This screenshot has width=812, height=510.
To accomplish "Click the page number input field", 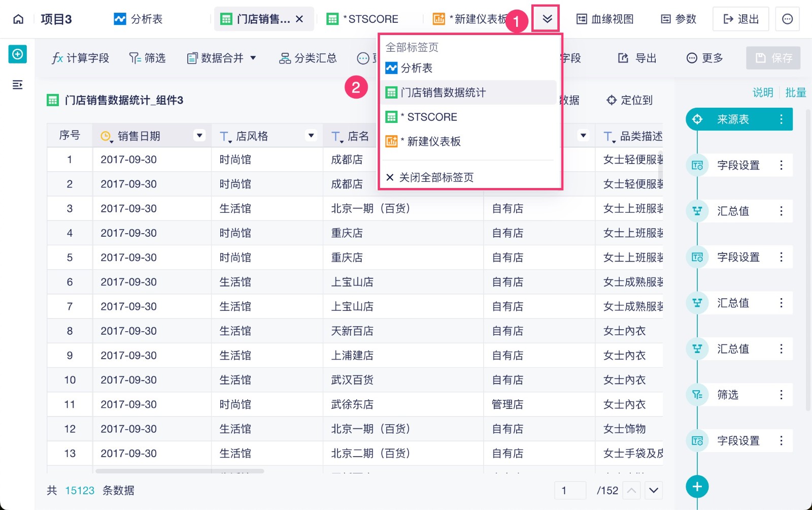I will tap(569, 491).
